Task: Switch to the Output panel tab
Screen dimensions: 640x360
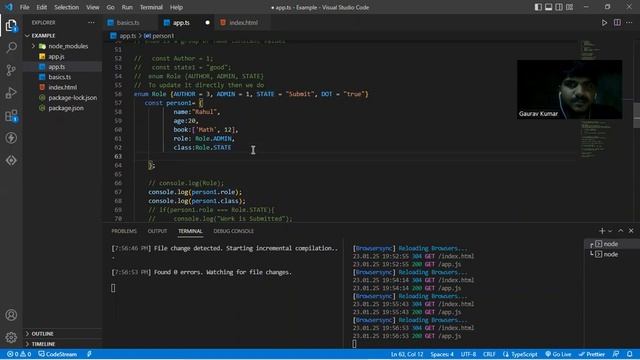Action: (x=157, y=231)
